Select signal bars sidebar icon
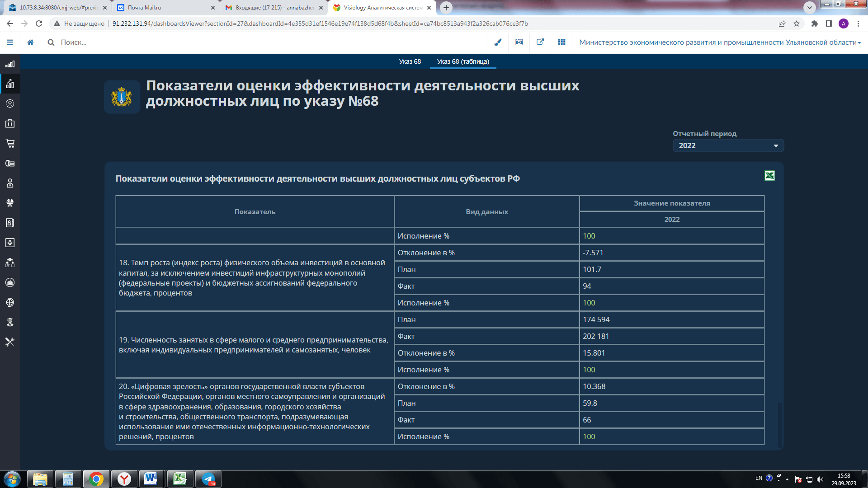 [10, 64]
